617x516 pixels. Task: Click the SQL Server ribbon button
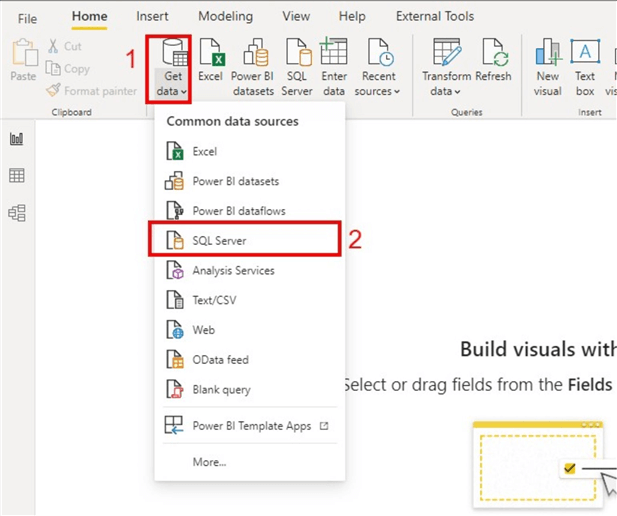pyautogui.click(x=297, y=68)
